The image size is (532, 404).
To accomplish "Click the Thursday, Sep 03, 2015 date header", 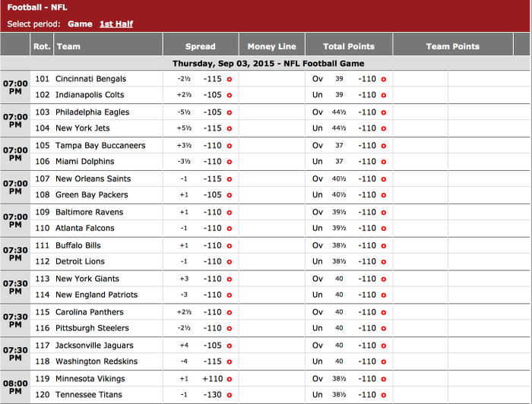I will [268, 63].
